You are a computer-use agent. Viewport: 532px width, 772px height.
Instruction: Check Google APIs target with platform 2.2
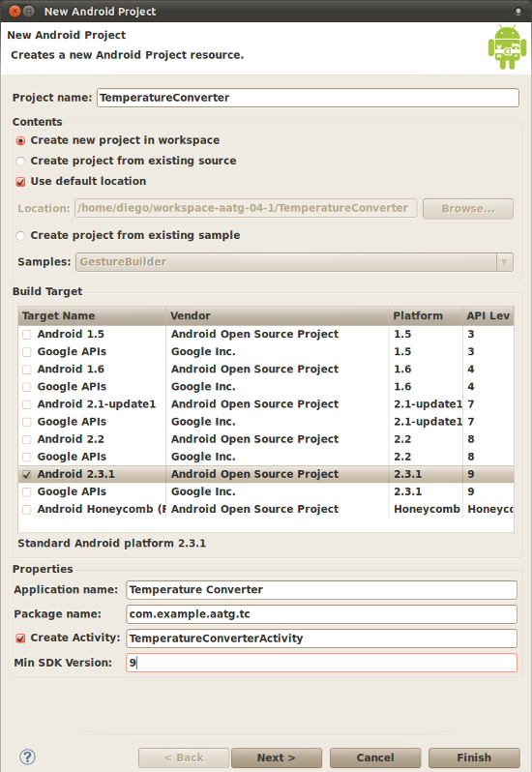click(26, 458)
